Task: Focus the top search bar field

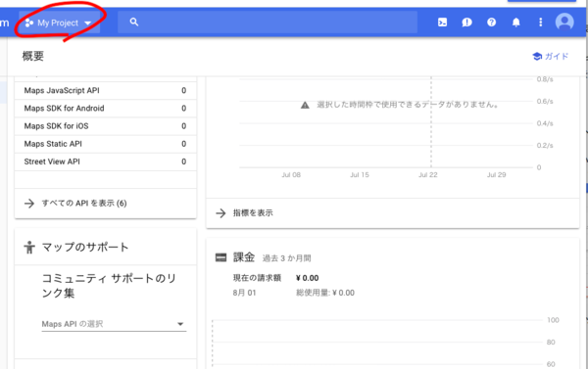Action: [x=268, y=23]
